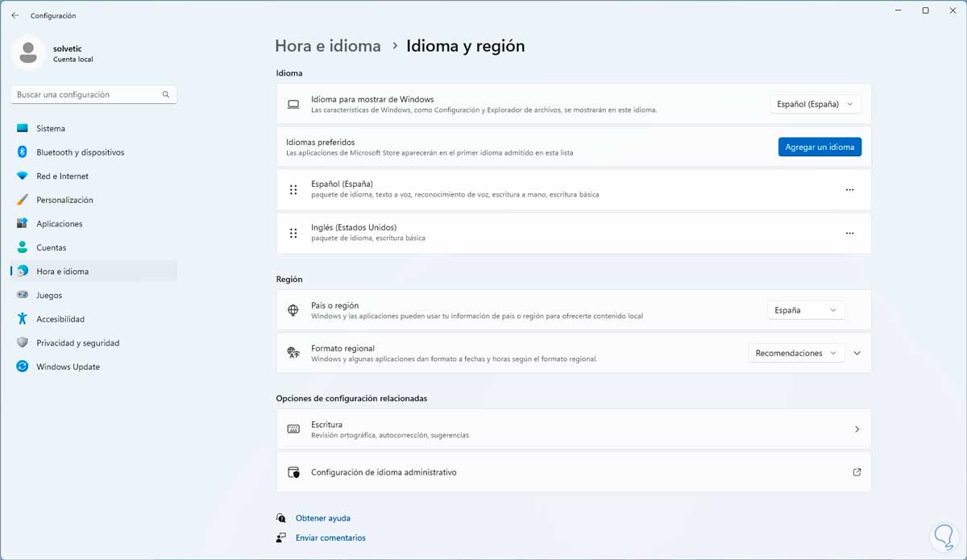Click the 'Opciones de configuración relacionadas' heading
This screenshot has height=560, width=967.
click(x=351, y=398)
